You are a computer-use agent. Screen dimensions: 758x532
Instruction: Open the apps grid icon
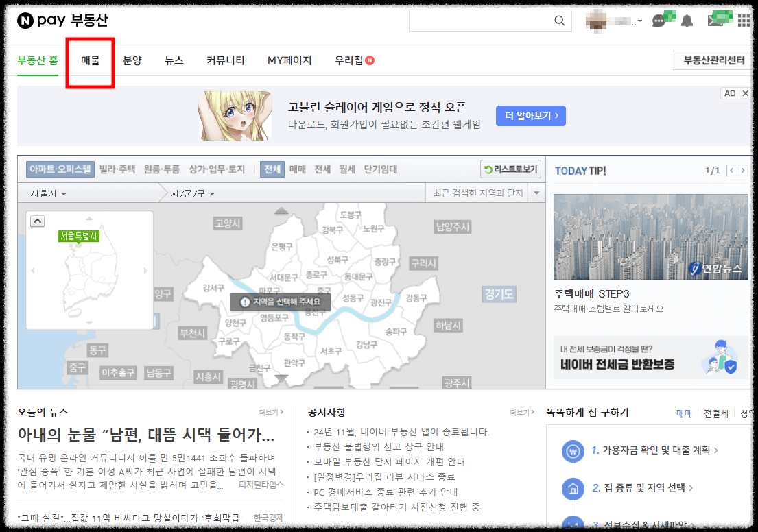pyautogui.click(x=744, y=21)
